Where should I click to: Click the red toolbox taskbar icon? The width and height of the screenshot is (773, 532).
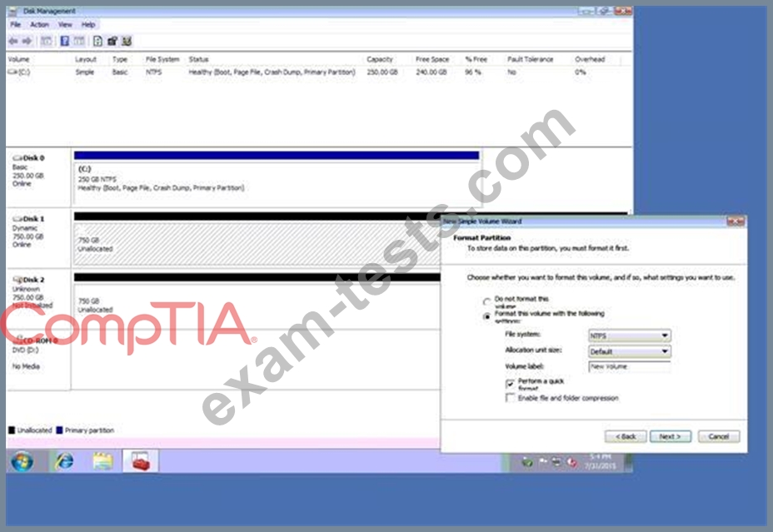[141, 461]
